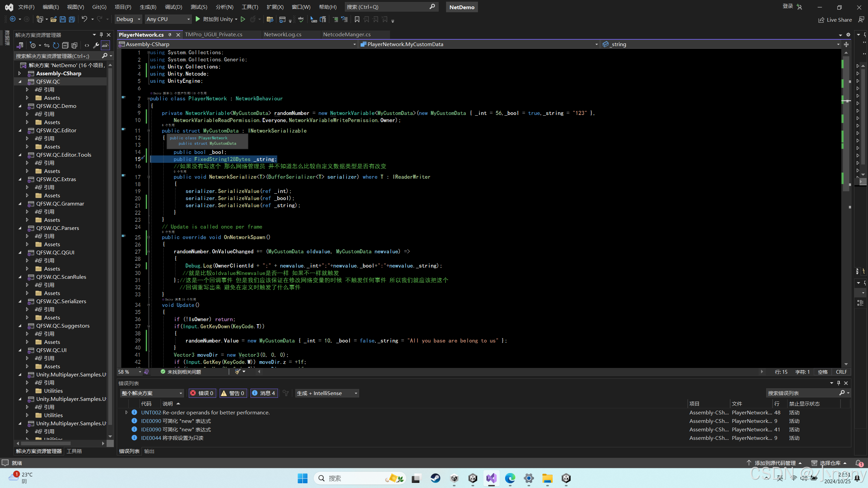Switch to the NetworkLog.cs tab
Image resolution: width=868 pixels, height=488 pixels.
283,34
